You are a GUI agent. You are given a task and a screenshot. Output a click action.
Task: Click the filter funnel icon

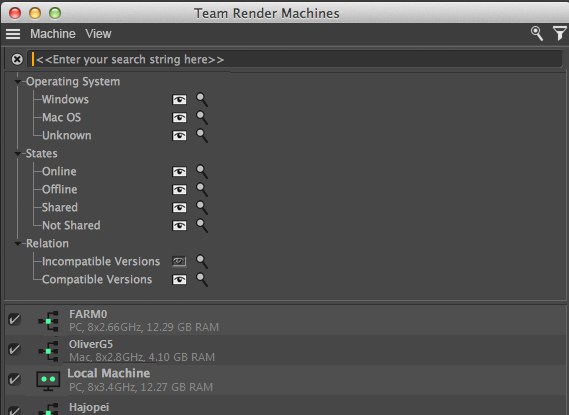[x=560, y=33]
